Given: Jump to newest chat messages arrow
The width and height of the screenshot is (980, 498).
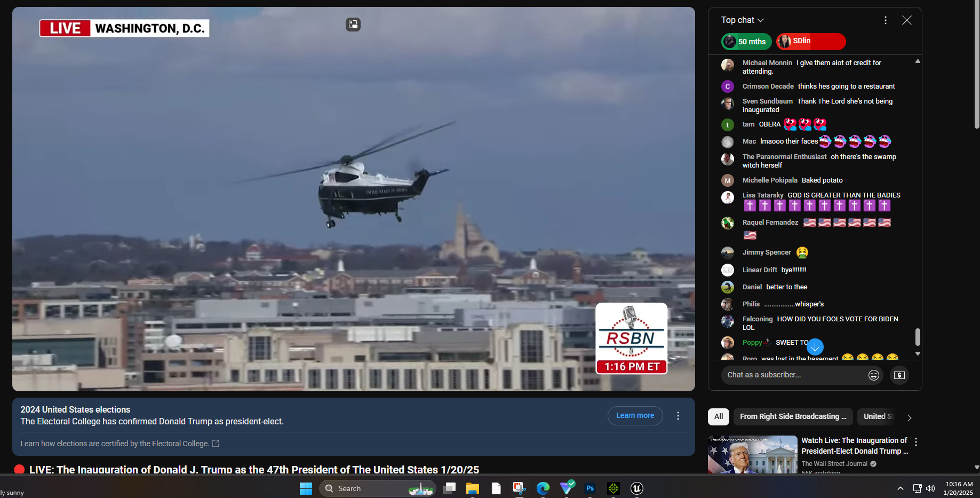Looking at the screenshot, I should [x=815, y=347].
